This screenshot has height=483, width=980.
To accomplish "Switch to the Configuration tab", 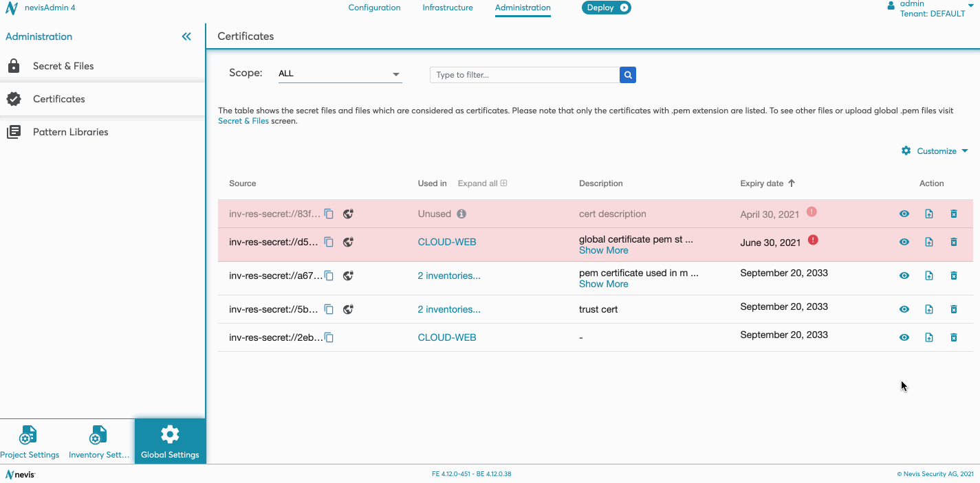I will pos(374,8).
